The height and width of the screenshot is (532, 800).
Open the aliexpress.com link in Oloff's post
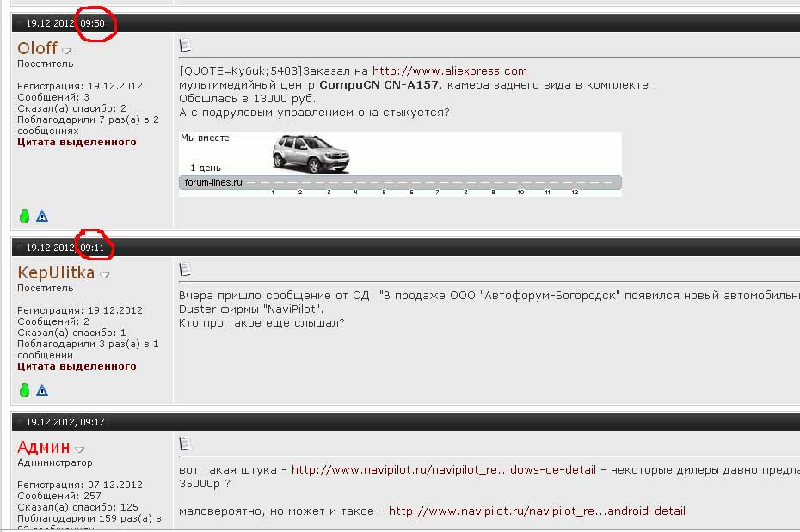coord(449,71)
